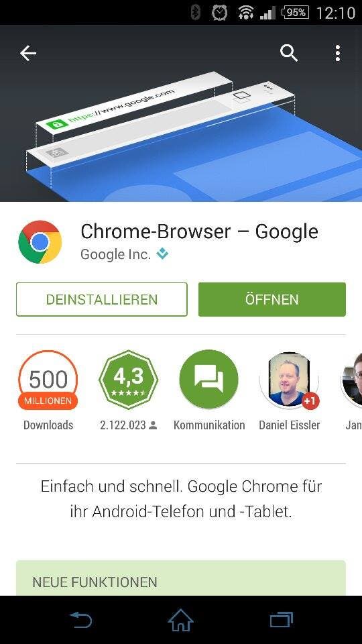Image resolution: width=362 pixels, height=644 pixels.
Task: Open Google Inc. developer page
Action: click(x=115, y=254)
